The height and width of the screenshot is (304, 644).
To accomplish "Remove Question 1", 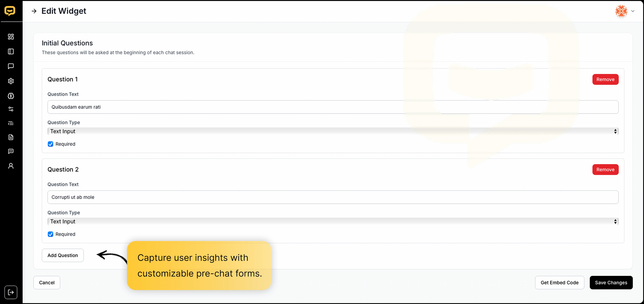I will pos(605,79).
